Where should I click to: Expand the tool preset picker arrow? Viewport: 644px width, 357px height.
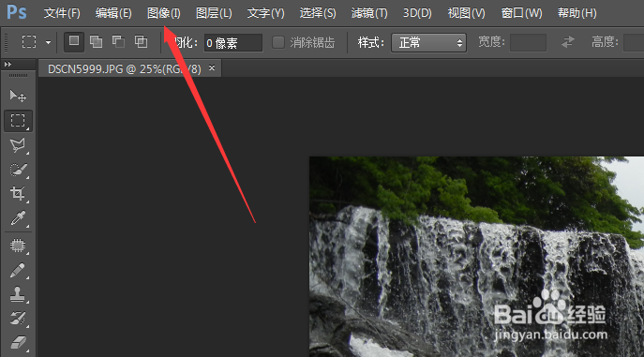click(x=49, y=42)
